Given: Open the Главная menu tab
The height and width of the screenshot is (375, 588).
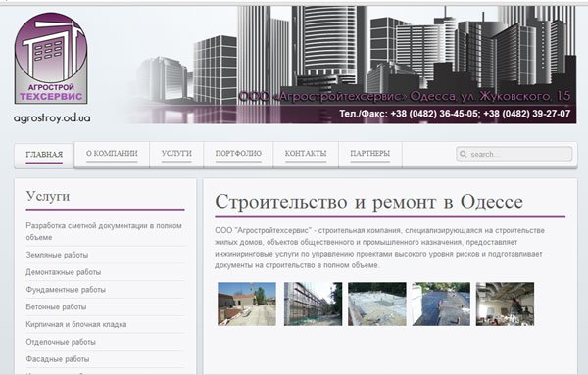Looking at the screenshot, I should (44, 155).
